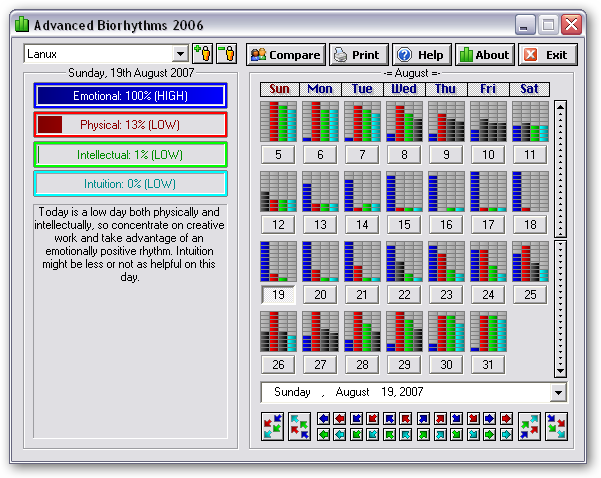This screenshot has width=601, height=478.
Task: Click the remove person icon
Action: click(227, 53)
